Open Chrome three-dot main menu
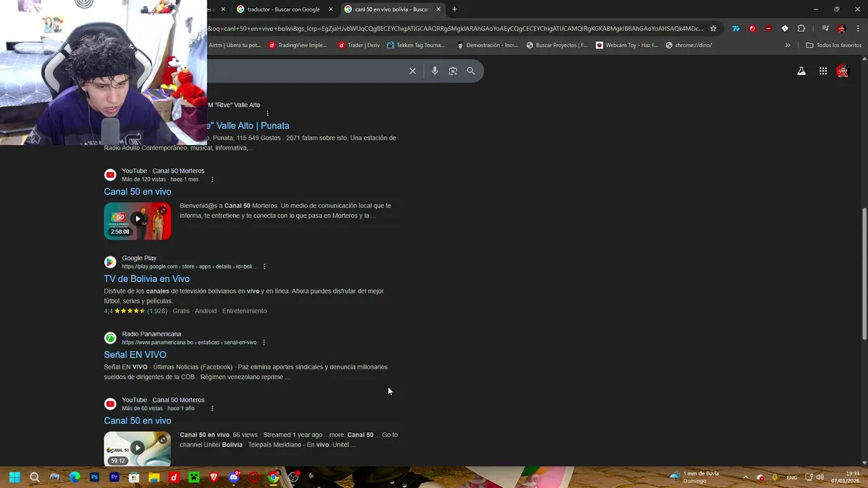868x488 pixels. pyautogui.click(x=858, y=28)
